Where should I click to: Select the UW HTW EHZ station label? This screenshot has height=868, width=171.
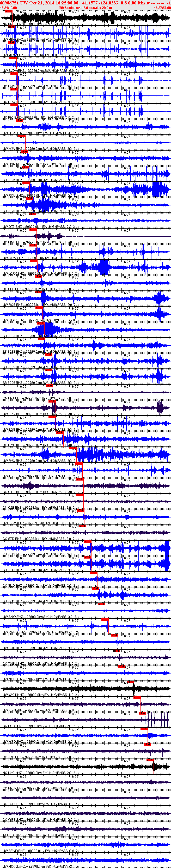coord(40,133)
